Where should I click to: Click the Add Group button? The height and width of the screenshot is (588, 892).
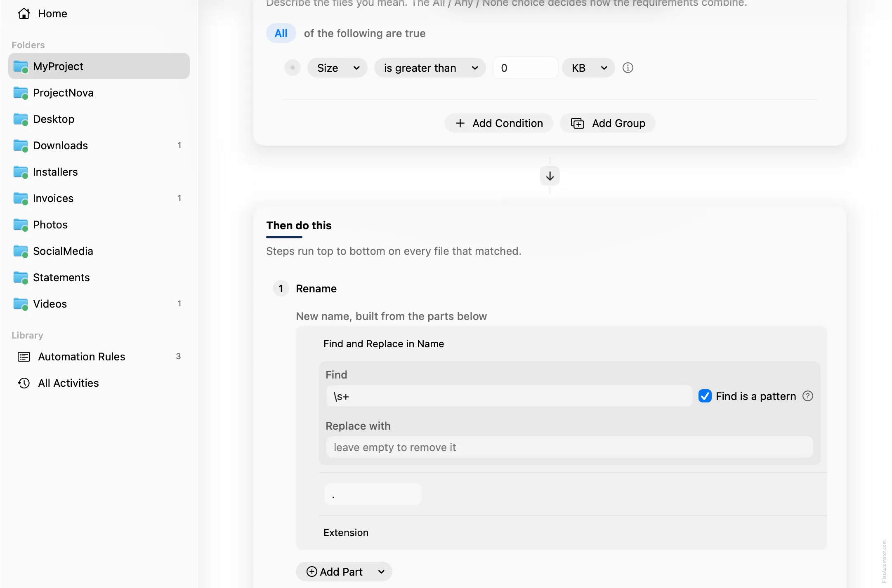click(608, 123)
